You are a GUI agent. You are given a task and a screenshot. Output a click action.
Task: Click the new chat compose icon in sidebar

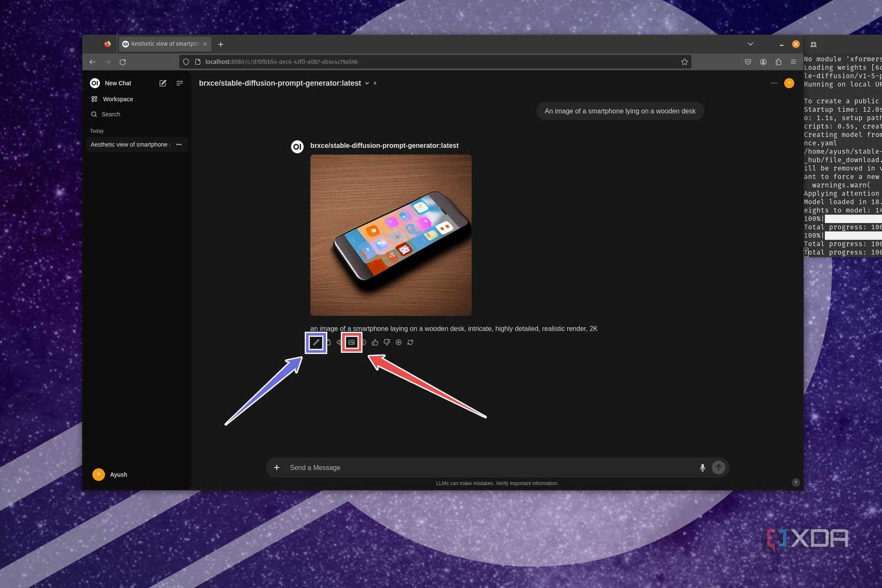click(163, 83)
